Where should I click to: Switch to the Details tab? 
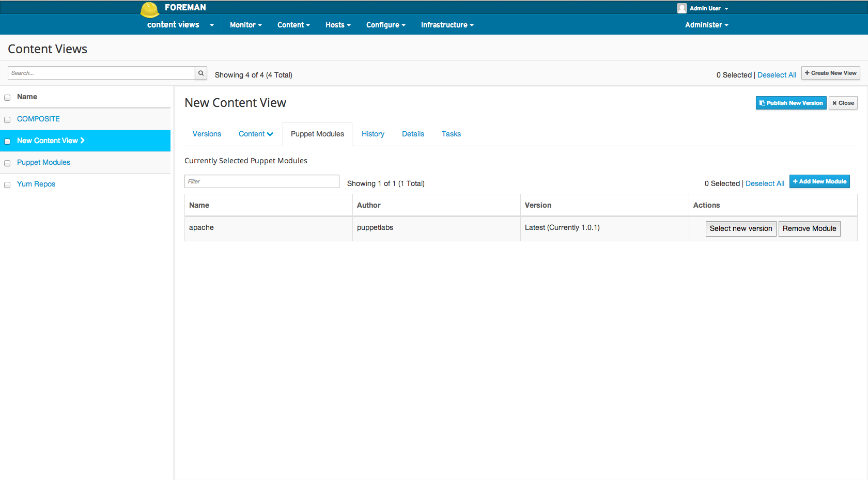413,134
